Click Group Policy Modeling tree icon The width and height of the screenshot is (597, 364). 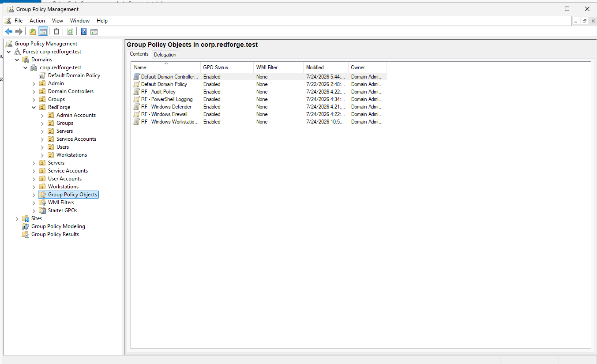[x=26, y=226]
